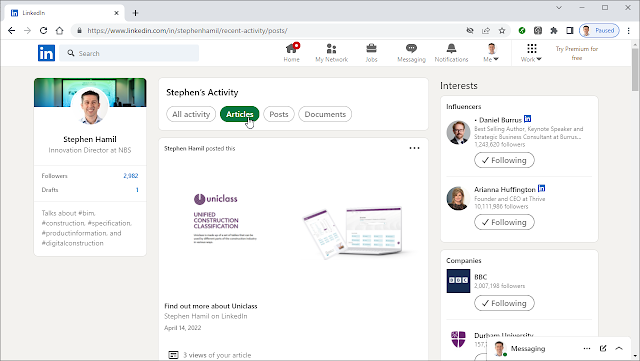Image resolution: width=640 pixels, height=361 pixels.
Task: Click the LinkedIn logo
Action: 46,53
